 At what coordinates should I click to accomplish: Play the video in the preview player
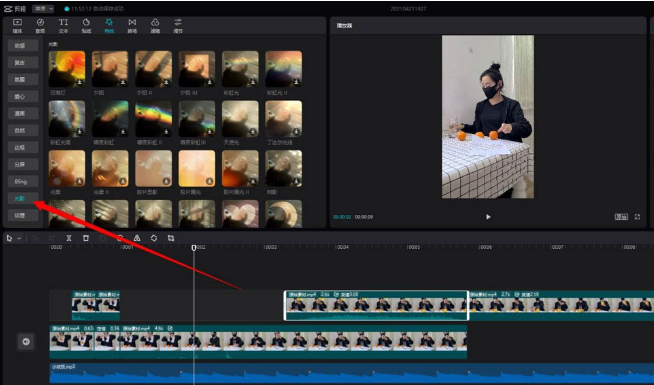488,217
